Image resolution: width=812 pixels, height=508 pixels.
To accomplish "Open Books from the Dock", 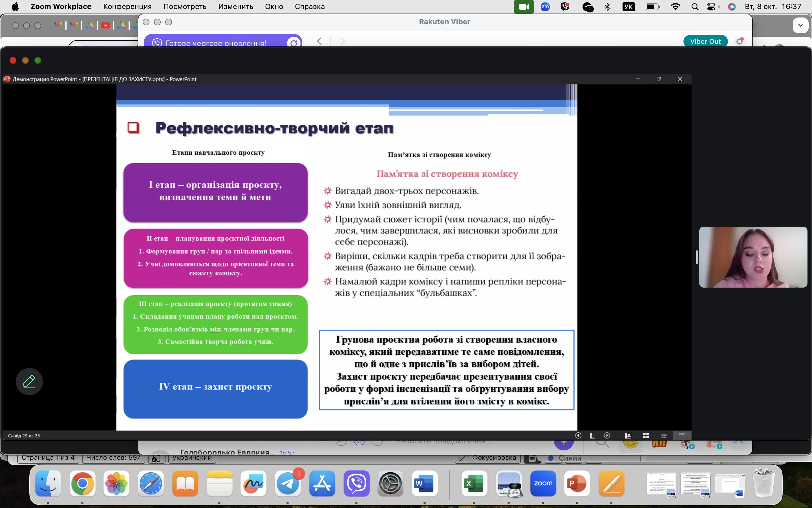I will (x=185, y=483).
